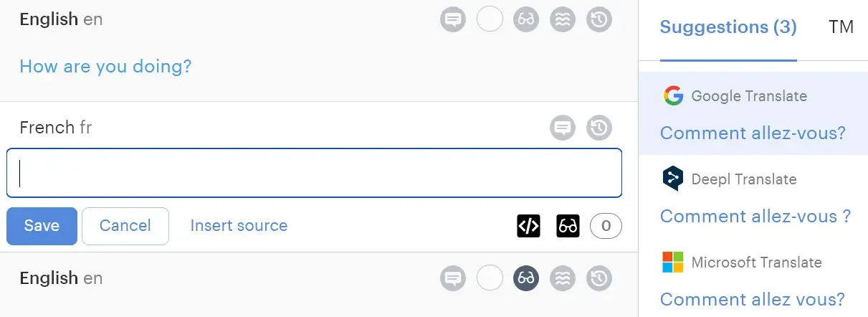Click the black code tags icon
The width and height of the screenshot is (868, 317).
pos(528,226)
